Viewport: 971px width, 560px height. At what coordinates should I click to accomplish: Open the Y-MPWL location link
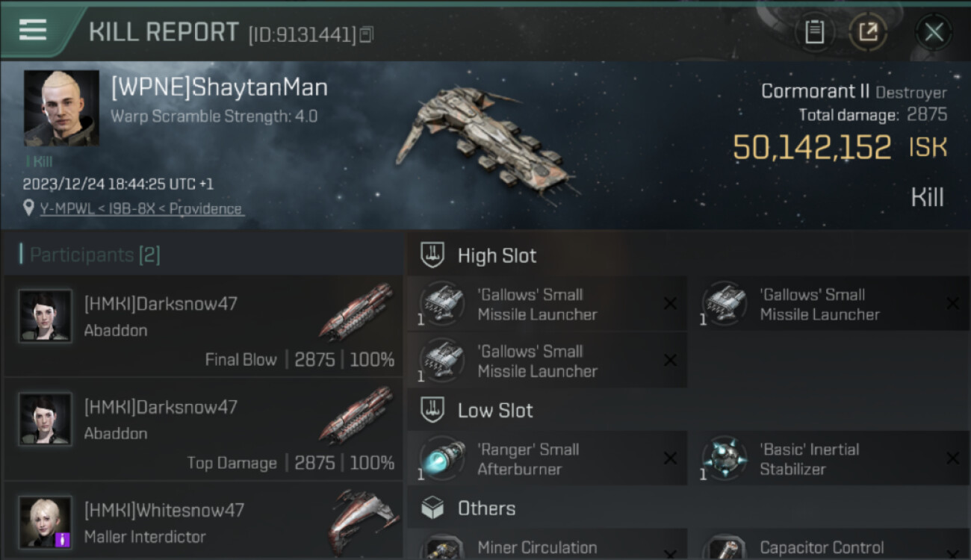141,209
